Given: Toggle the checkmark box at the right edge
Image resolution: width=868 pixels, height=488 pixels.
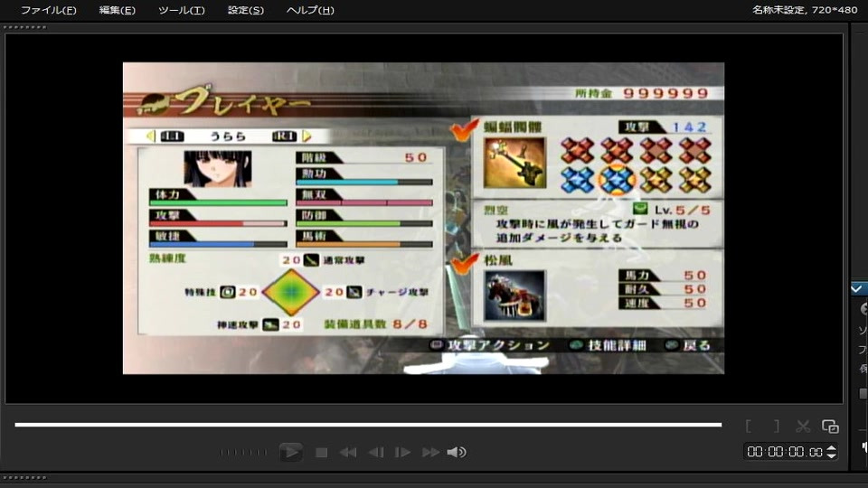Looking at the screenshot, I should [x=857, y=288].
